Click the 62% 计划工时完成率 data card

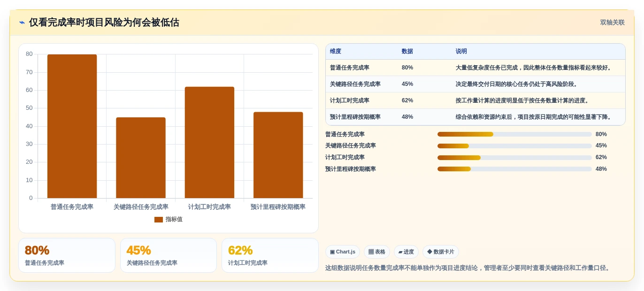270,255
